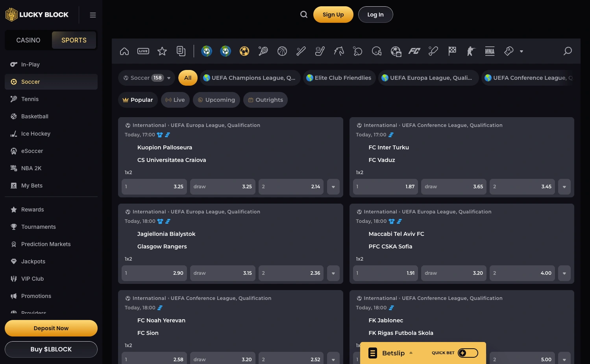Select the Counter-Strike shooter icon
590x364 pixels.
pos(471,51)
